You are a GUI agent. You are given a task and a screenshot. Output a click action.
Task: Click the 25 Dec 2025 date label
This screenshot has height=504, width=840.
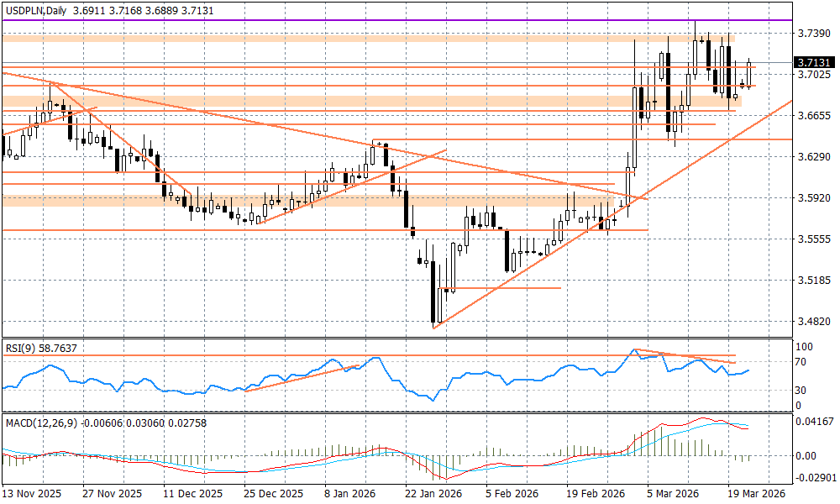[x=272, y=495]
